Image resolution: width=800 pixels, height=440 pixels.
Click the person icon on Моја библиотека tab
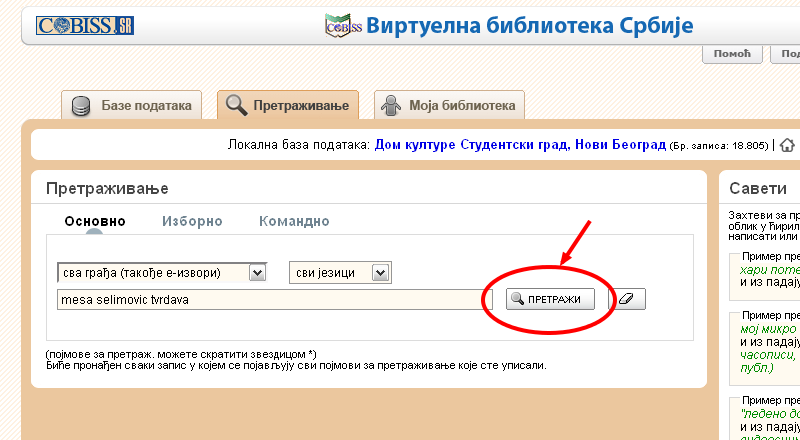tap(393, 105)
